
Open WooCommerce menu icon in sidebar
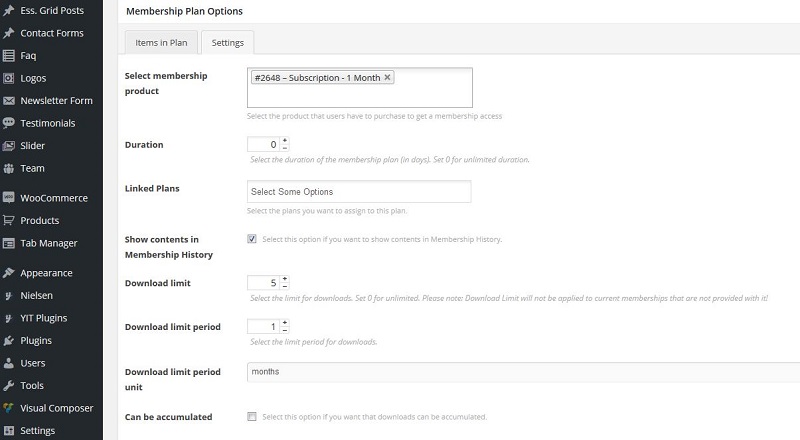(9, 198)
